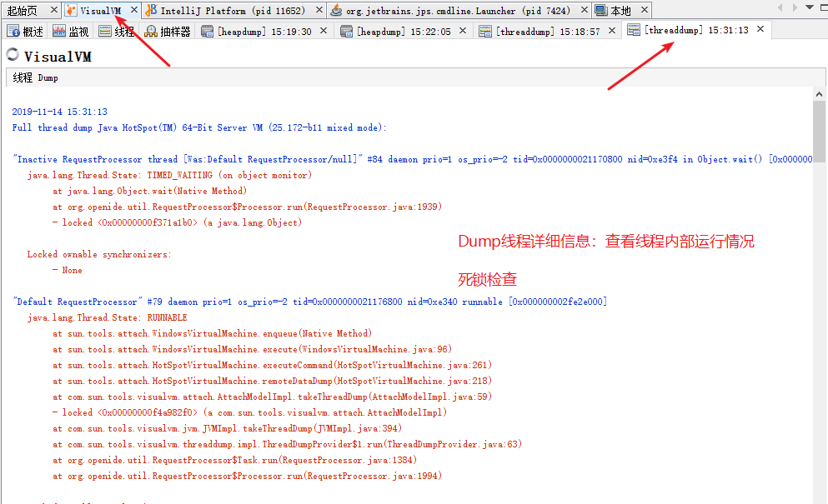Click the "Inactive RequestProcessor thread" #84 line
This screenshot has height=504, width=828.
coord(413,159)
